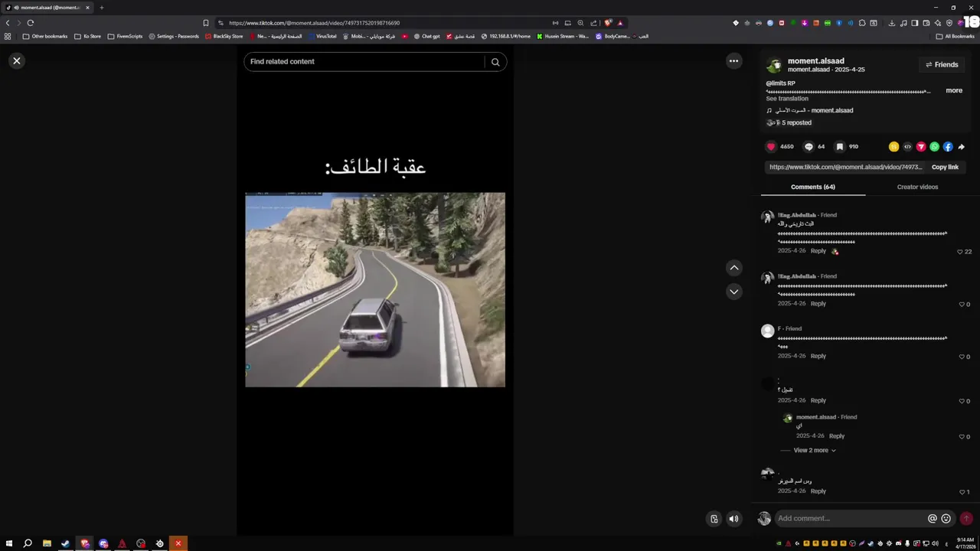Switch to Creator videos tab

(x=917, y=187)
